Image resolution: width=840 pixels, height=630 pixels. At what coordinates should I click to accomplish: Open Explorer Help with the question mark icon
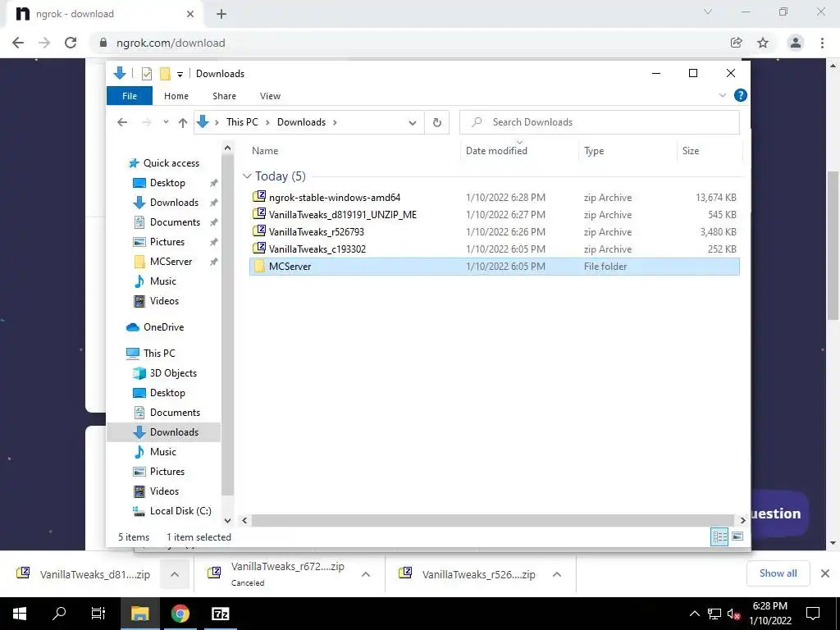(x=741, y=95)
